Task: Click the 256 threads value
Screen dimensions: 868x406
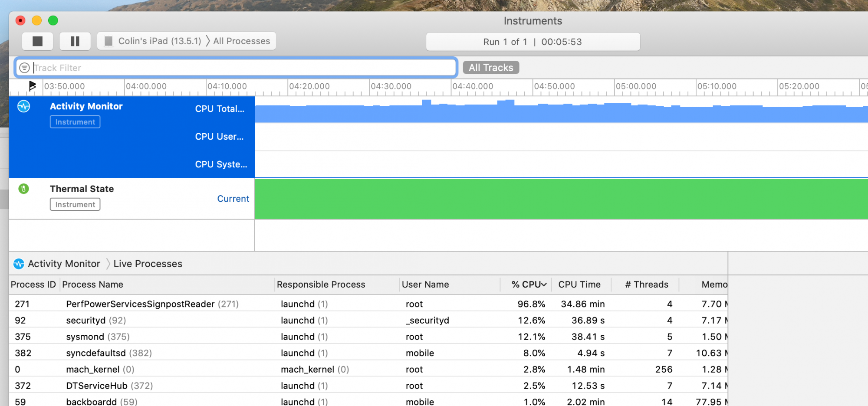Action: (664, 370)
